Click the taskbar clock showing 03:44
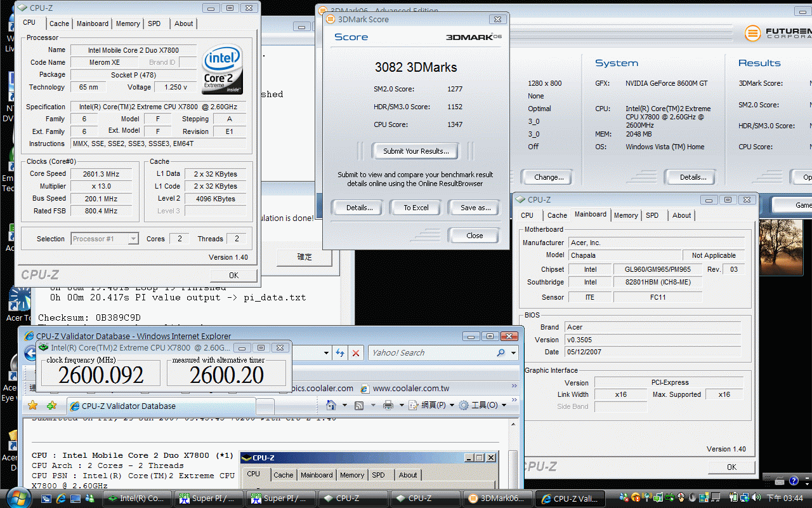The height and width of the screenshot is (508, 812). (x=785, y=498)
